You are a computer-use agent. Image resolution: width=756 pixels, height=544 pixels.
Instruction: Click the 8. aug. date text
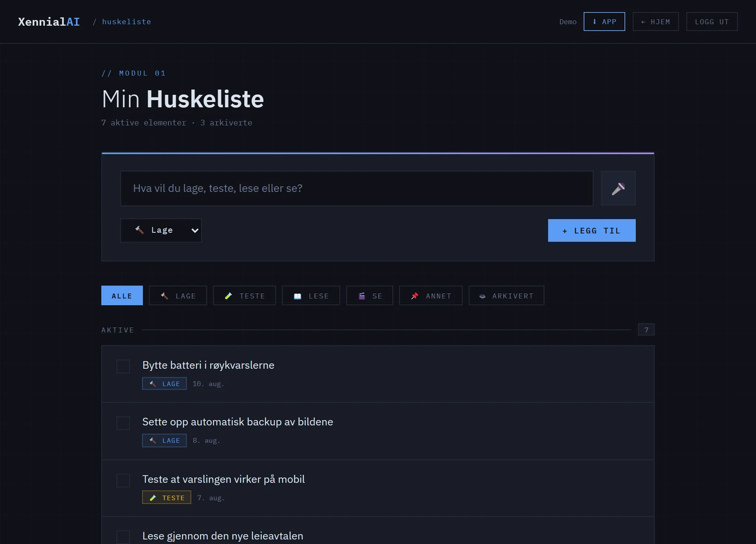click(206, 441)
